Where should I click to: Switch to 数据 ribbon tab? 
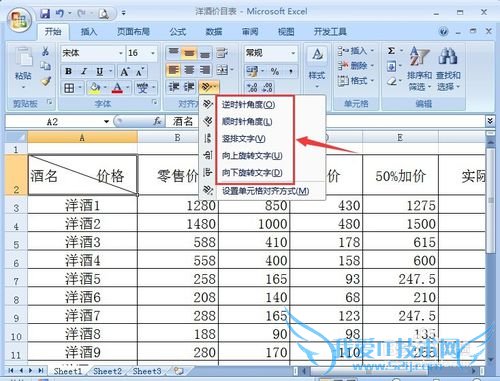pos(214,32)
